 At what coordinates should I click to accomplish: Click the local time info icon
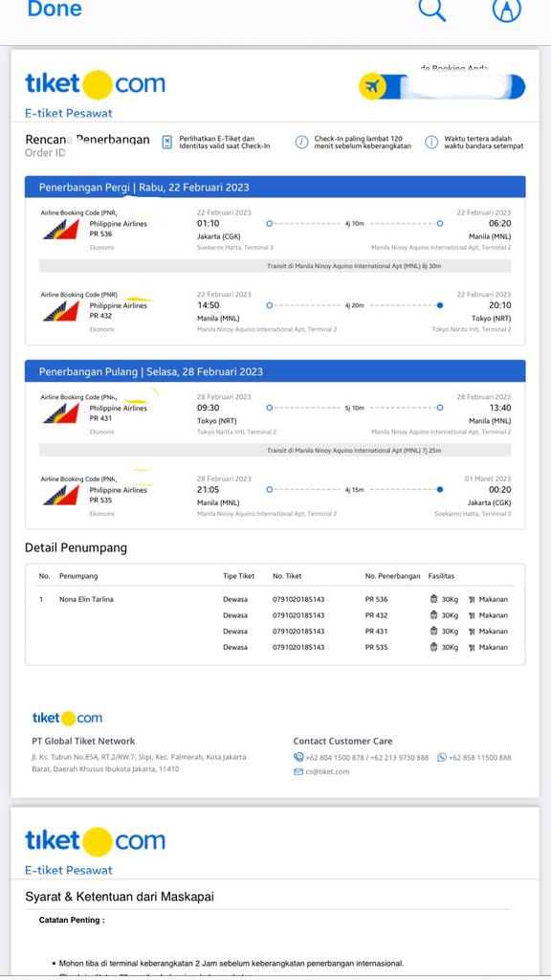[431, 143]
